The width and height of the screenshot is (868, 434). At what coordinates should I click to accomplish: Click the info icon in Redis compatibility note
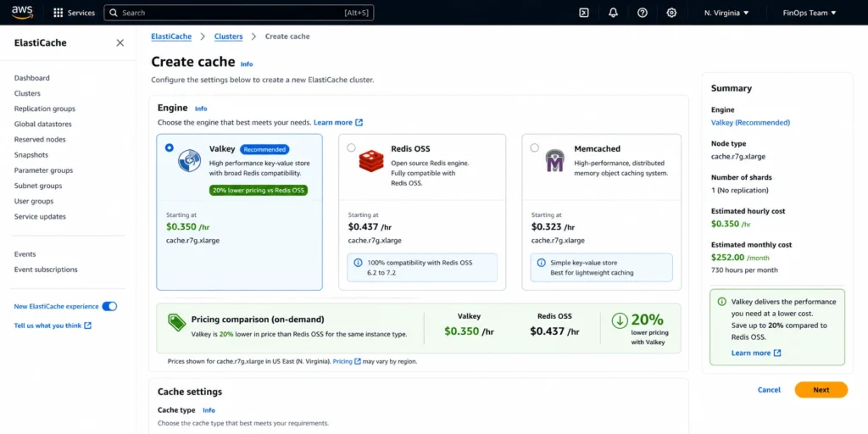358,263
